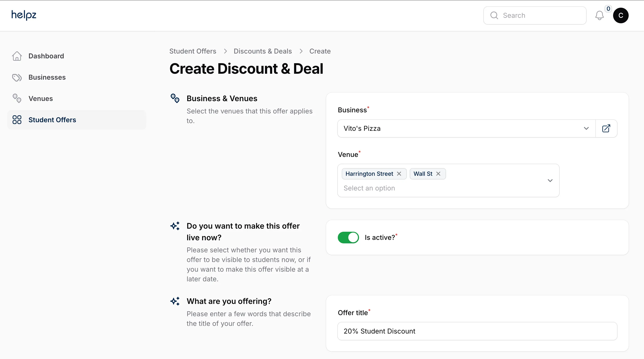Image resolution: width=644 pixels, height=359 pixels.
Task: Toggle the Is active switch
Action: [x=348, y=237]
